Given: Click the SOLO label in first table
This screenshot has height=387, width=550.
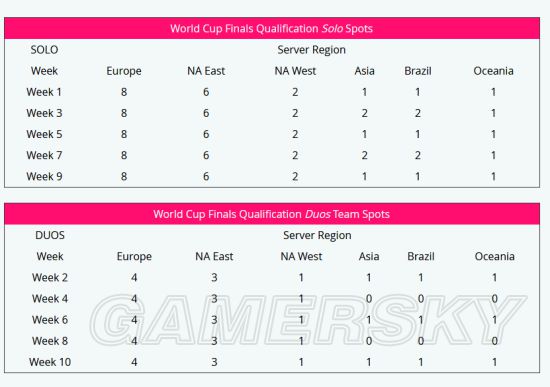Looking at the screenshot, I should pyautogui.click(x=44, y=50).
